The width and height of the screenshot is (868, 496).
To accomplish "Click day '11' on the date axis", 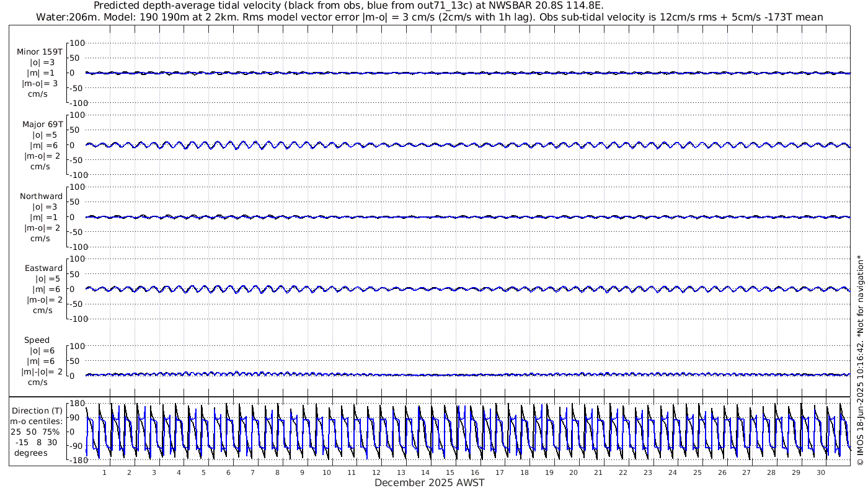I will [x=352, y=472].
